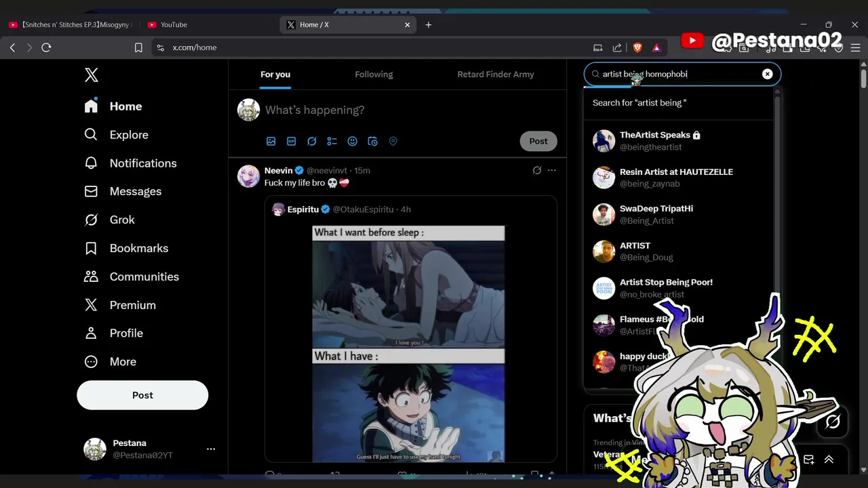Viewport: 868px width, 488px height.
Task: Go back with the browser back arrow
Action: click(12, 47)
